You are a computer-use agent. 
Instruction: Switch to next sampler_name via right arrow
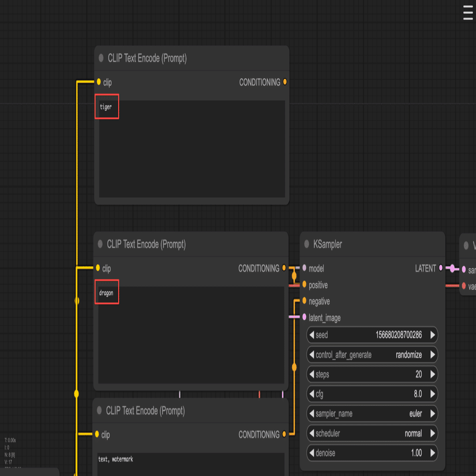[x=433, y=413]
